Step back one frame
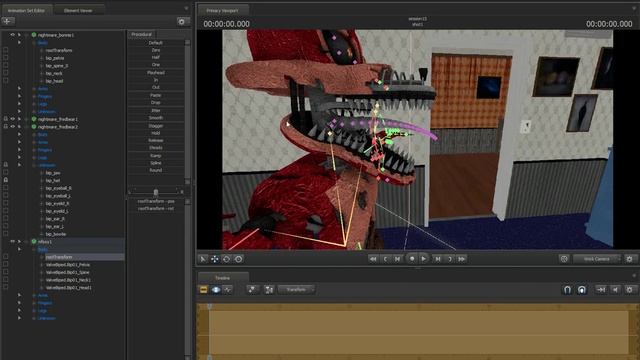640x360 pixels. tap(398, 259)
